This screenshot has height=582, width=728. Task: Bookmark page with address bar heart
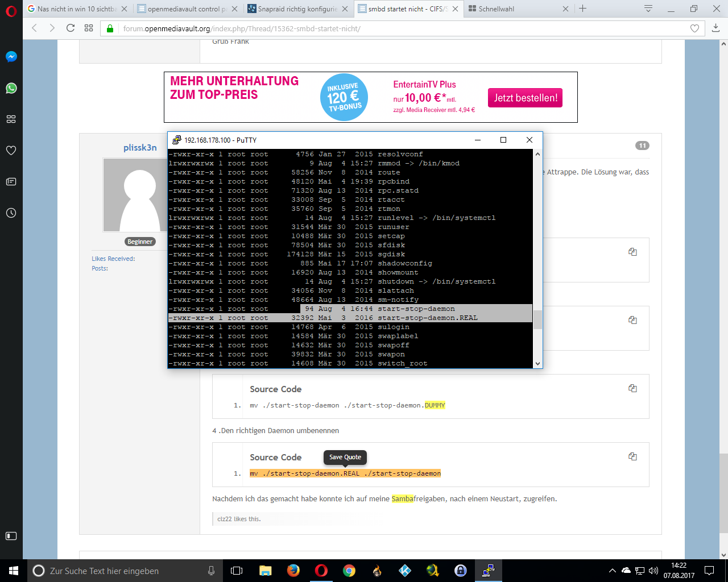(x=694, y=28)
